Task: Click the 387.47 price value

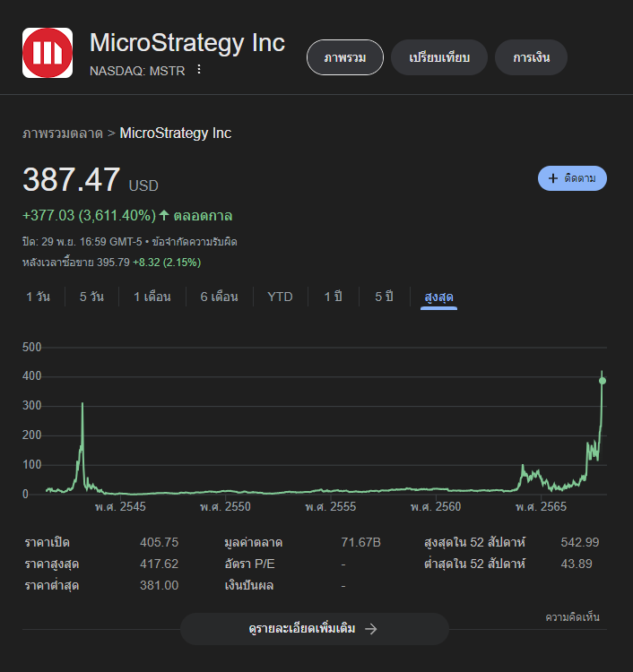Action: pyautogui.click(x=71, y=179)
